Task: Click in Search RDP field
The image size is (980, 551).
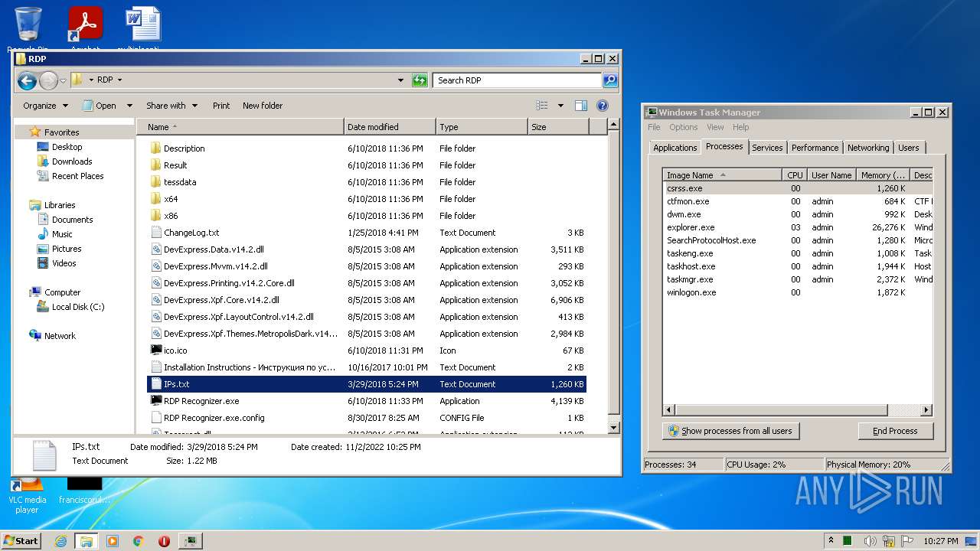Action: (518, 80)
